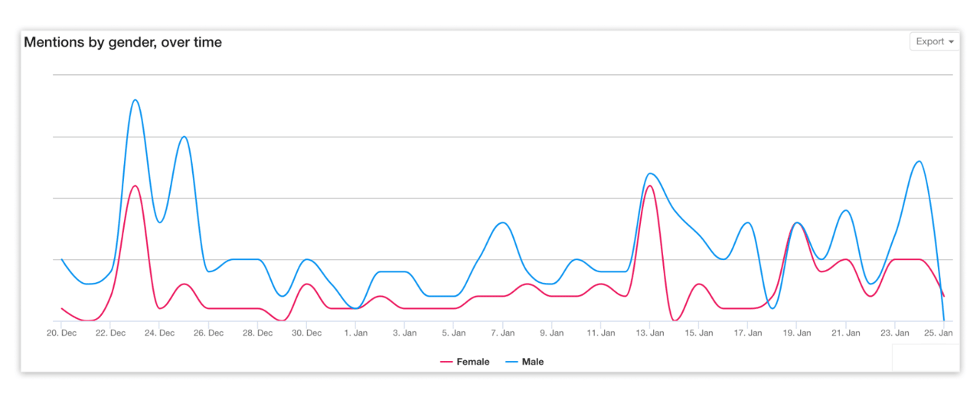Click the Male line peak near 24 Jan
This screenshot has height=403, width=980.
pyautogui.click(x=918, y=161)
